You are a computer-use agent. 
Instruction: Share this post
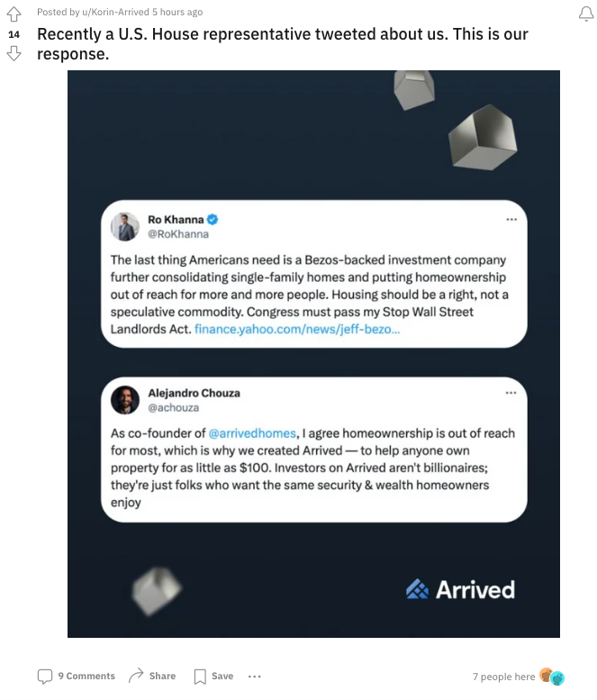[x=162, y=676]
